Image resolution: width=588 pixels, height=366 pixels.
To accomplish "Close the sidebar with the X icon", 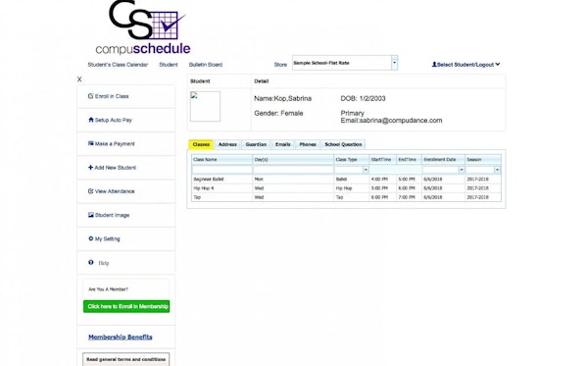I will click(x=79, y=79).
